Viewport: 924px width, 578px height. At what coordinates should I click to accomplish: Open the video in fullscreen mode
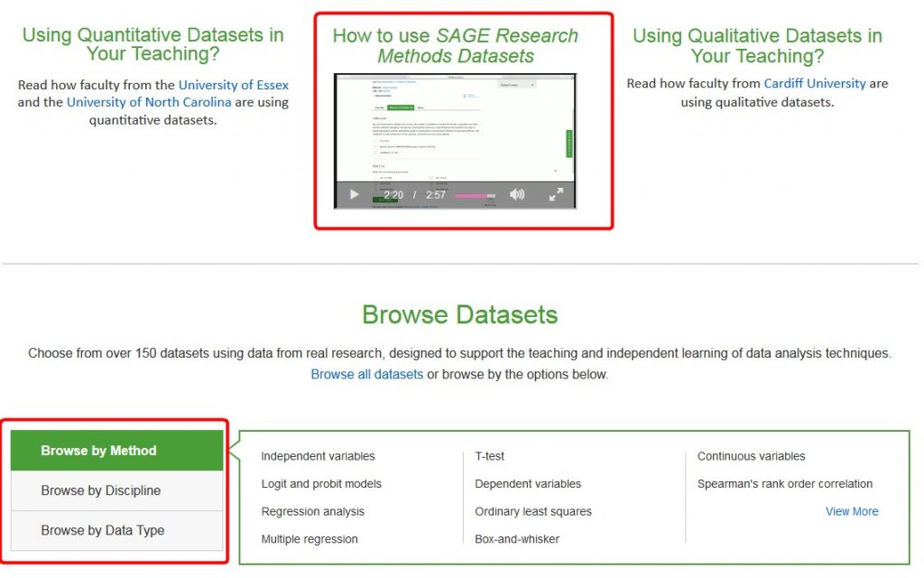tap(556, 194)
